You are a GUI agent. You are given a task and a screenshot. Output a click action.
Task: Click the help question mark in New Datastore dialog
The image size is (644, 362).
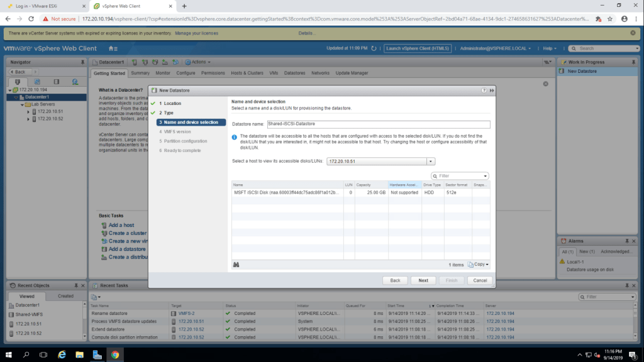484,90
